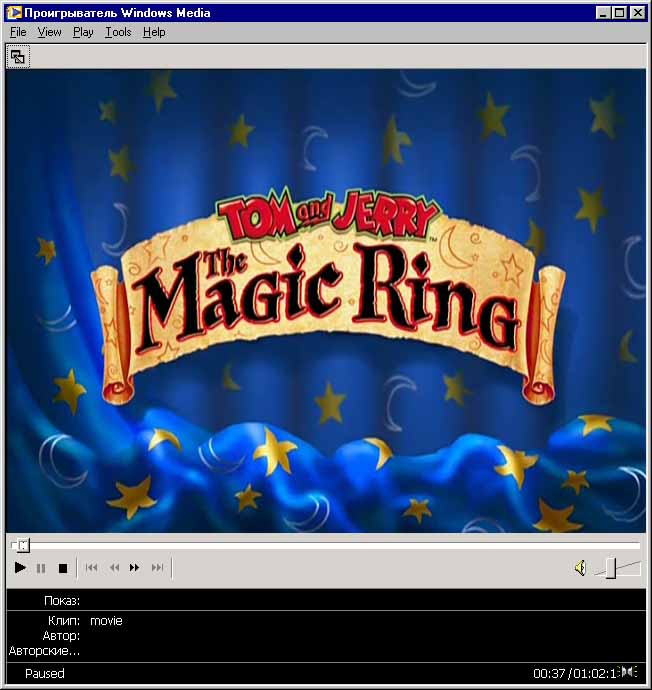Click the "Автор:" label

point(61,635)
